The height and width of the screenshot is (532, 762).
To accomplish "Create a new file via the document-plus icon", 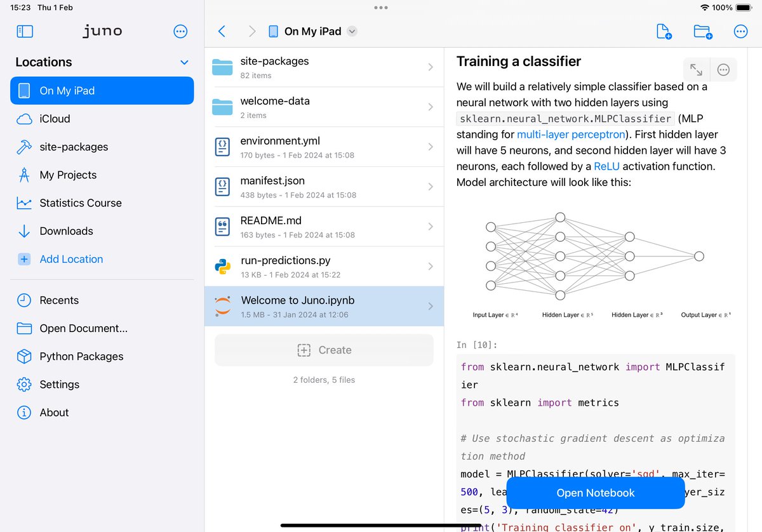I will 663,31.
